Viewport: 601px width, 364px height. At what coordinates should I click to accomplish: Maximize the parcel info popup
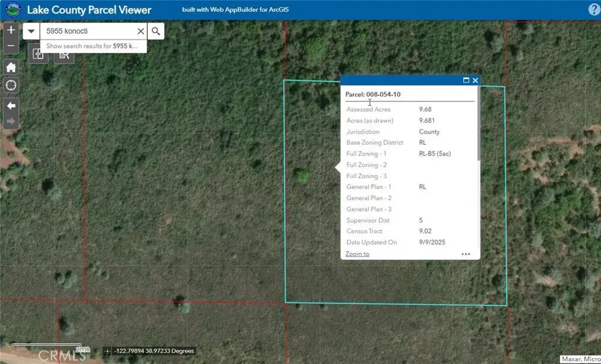[x=466, y=81]
